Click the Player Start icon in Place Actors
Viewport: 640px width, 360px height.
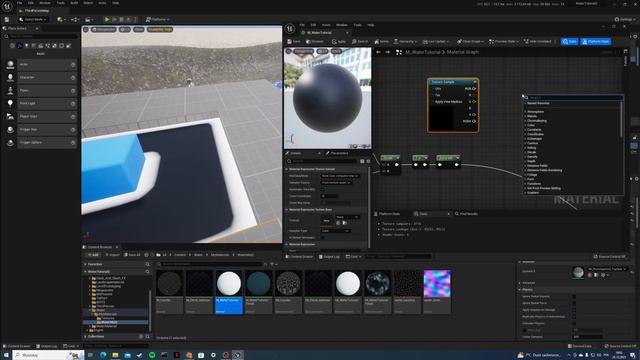tap(10, 116)
